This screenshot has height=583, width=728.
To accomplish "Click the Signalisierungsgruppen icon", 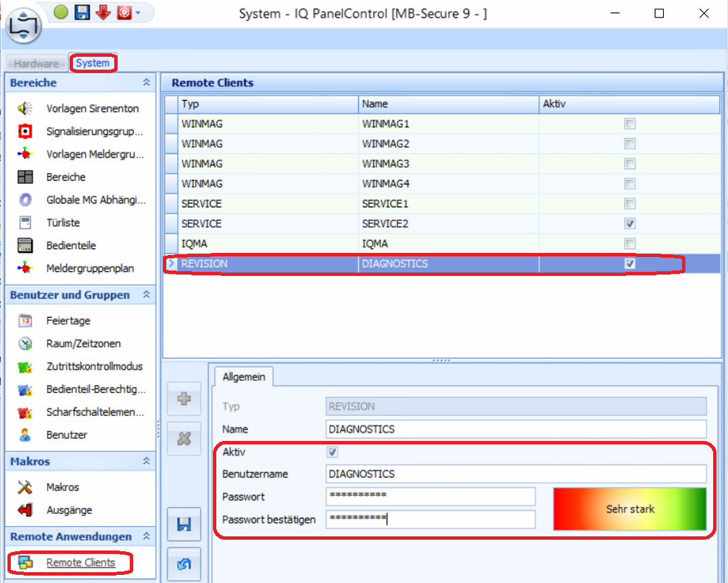I will tap(25, 131).
